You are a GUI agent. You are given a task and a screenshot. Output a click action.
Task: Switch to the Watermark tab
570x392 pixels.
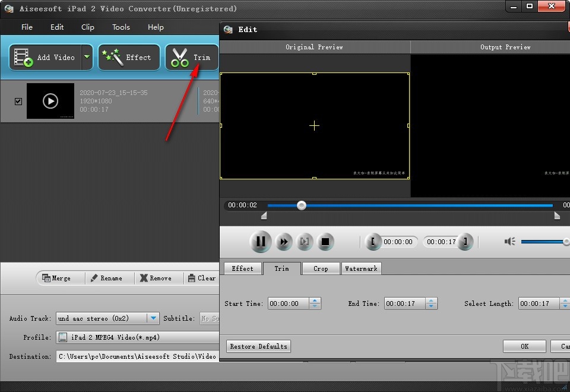362,268
